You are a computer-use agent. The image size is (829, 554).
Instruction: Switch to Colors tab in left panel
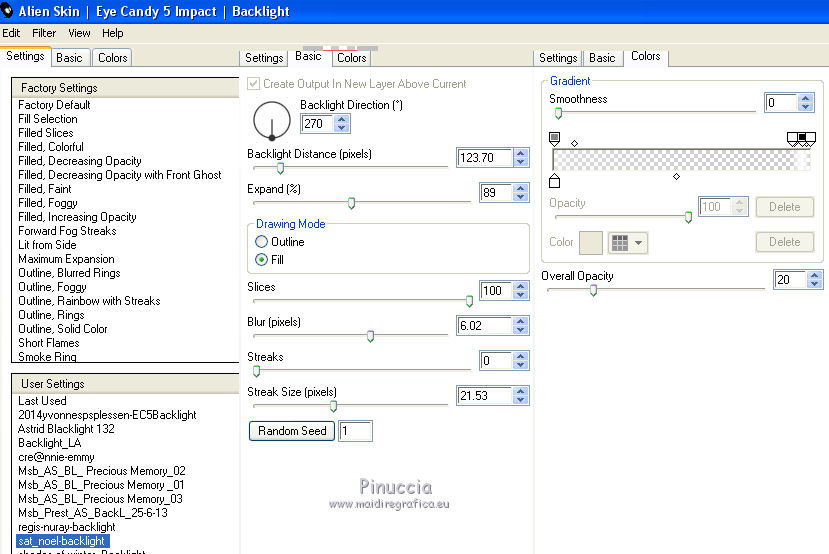click(x=113, y=58)
